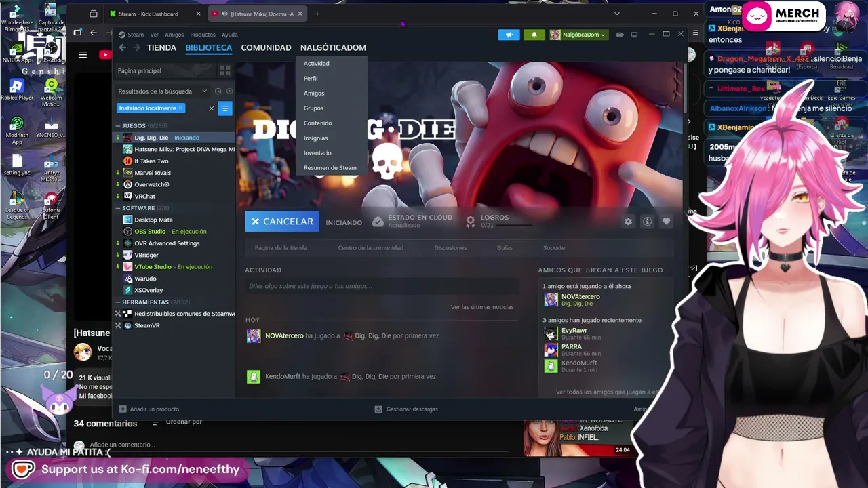The width and height of the screenshot is (868, 488).
Task: Click Añadir un producto
Action: point(149,409)
